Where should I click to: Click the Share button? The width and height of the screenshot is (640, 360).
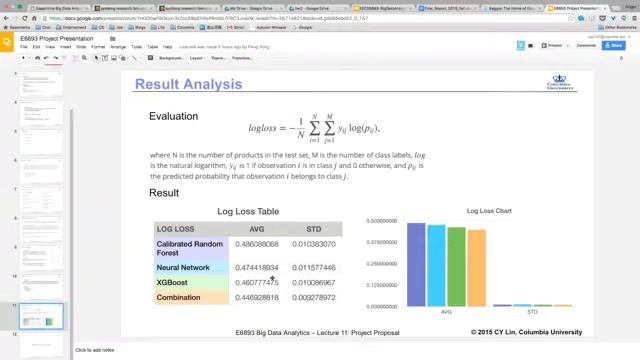click(613, 45)
